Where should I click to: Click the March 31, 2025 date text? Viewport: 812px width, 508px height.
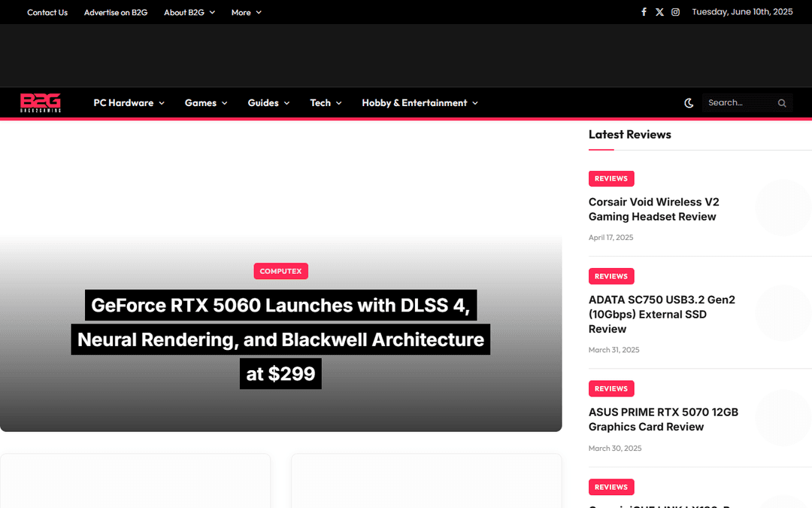pos(614,350)
